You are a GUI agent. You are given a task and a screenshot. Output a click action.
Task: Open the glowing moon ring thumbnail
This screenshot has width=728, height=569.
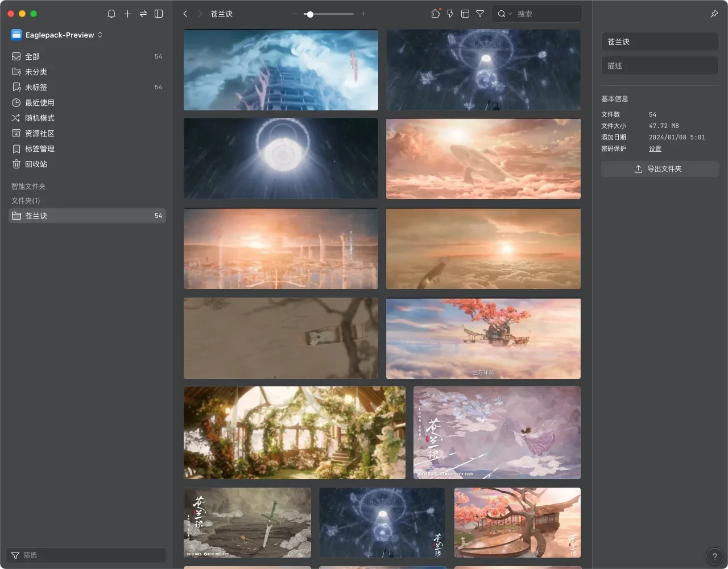click(281, 159)
